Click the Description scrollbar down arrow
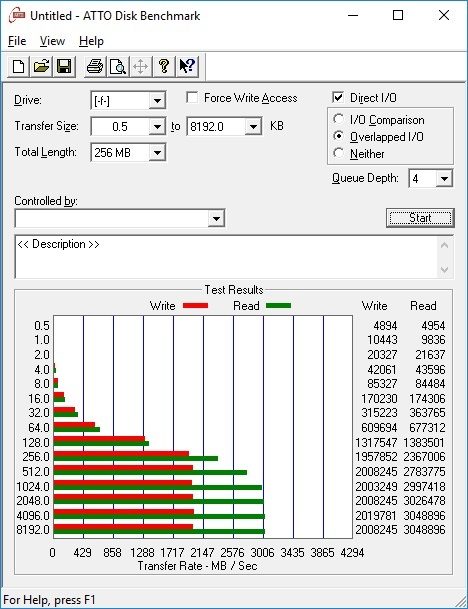 click(445, 269)
